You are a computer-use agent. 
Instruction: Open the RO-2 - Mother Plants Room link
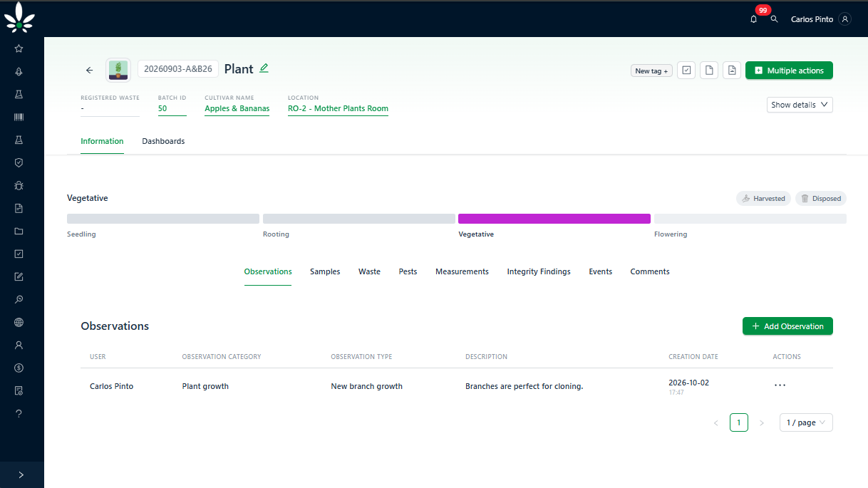tap(338, 109)
